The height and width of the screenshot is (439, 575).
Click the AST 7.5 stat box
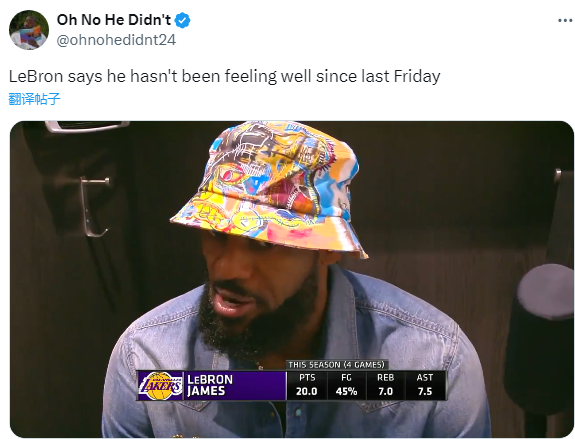pos(425,385)
